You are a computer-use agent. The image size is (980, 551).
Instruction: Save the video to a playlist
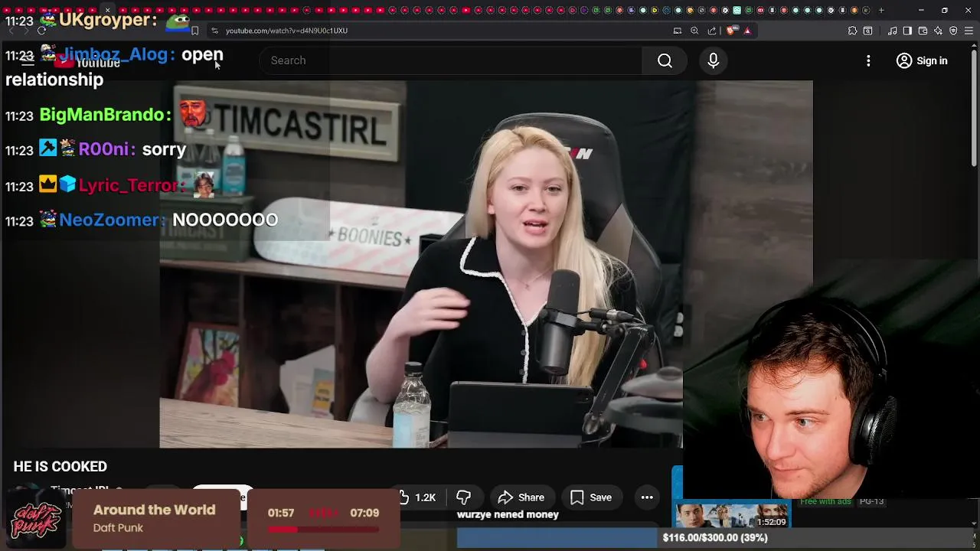(x=590, y=497)
